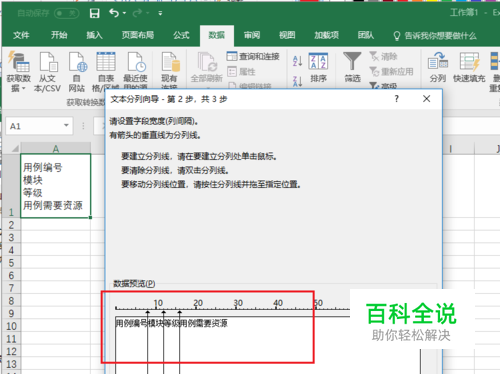Open the undo history dropdown arrow
The height and width of the screenshot is (374, 500).
124,13
